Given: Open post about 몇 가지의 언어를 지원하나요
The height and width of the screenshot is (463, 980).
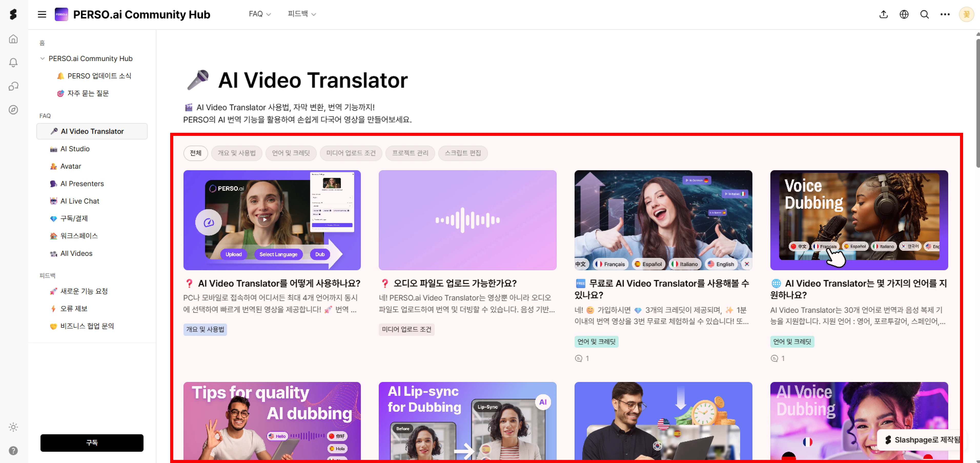Looking at the screenshot, I should [859, 289].
